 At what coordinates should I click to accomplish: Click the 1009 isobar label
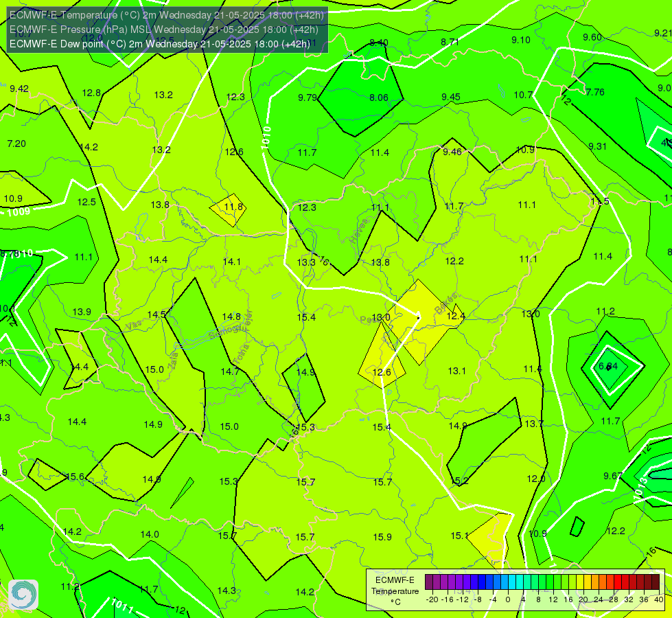click(x=19, y=211)
